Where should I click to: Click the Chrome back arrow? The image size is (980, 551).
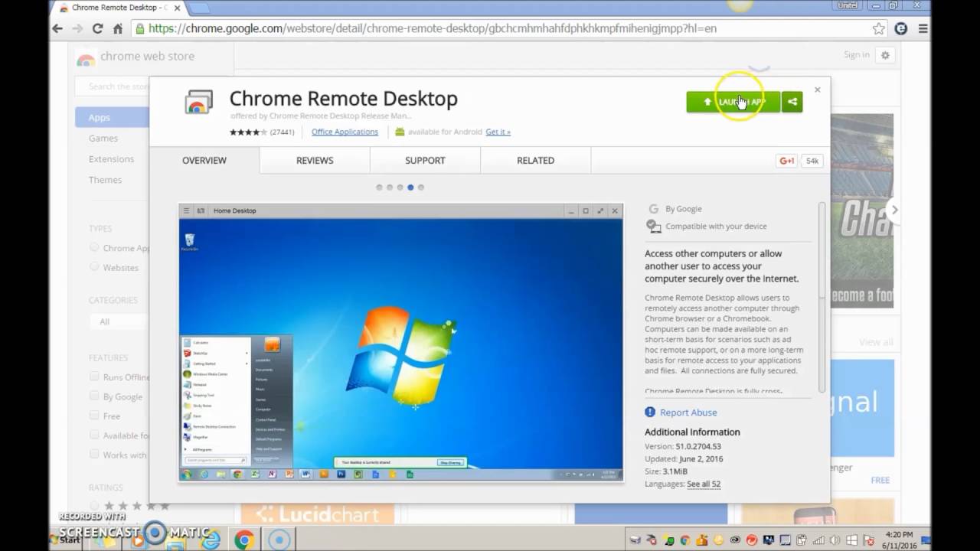[57, 28]
